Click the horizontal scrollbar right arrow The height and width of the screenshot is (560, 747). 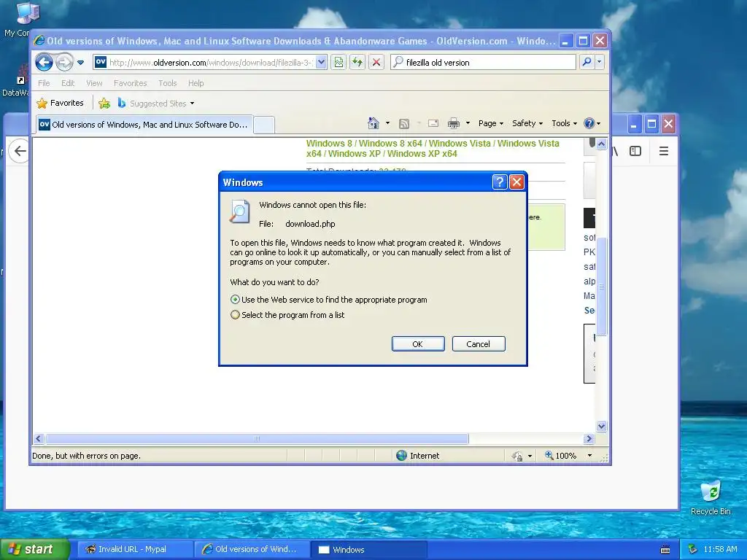[x=589, y=438]
